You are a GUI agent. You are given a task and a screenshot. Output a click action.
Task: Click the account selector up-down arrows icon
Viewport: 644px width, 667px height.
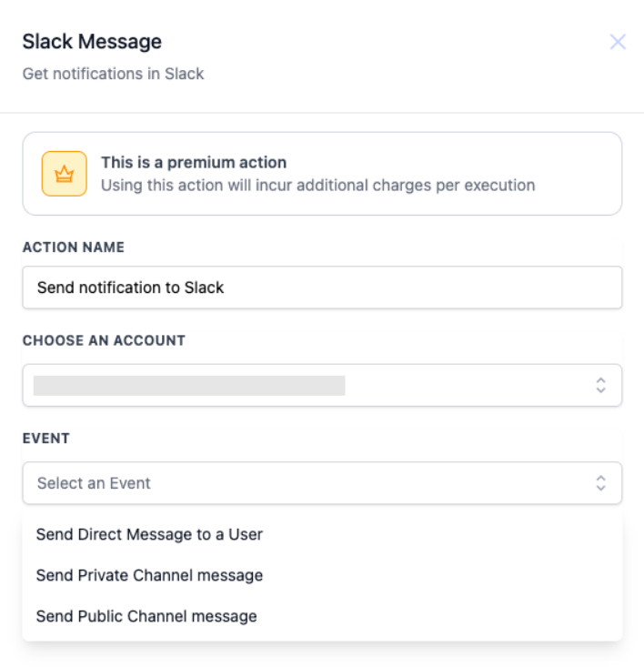[600, 385]
